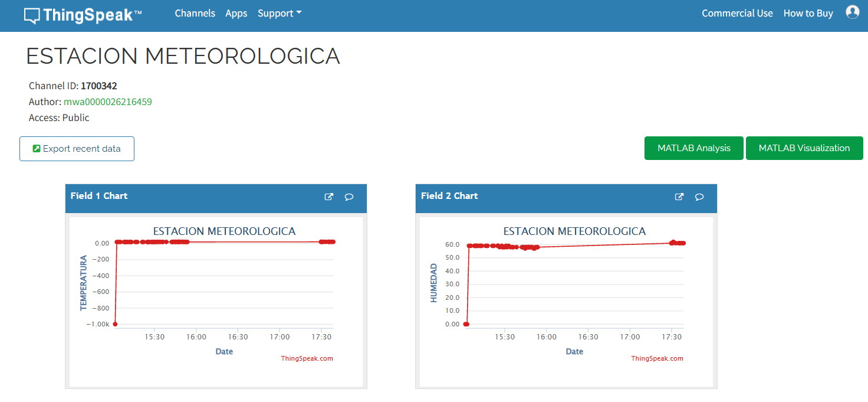868x402 pixels.
Task: Launch MATLAB Analysis
Action: pos(693,148)
